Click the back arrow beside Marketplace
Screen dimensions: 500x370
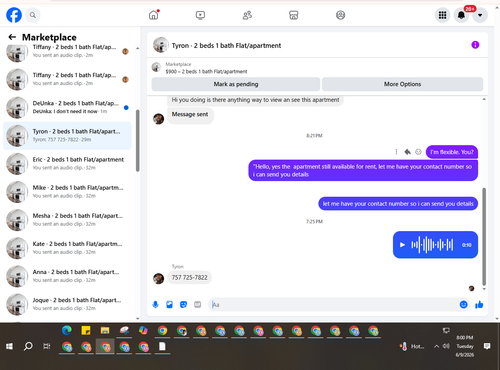(12, 37)
